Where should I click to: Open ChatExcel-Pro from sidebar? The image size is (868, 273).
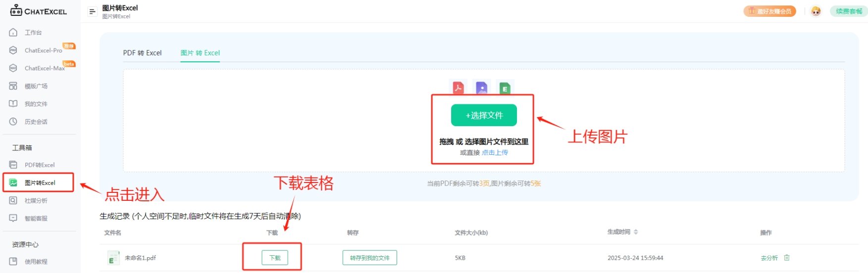point(43,50)
